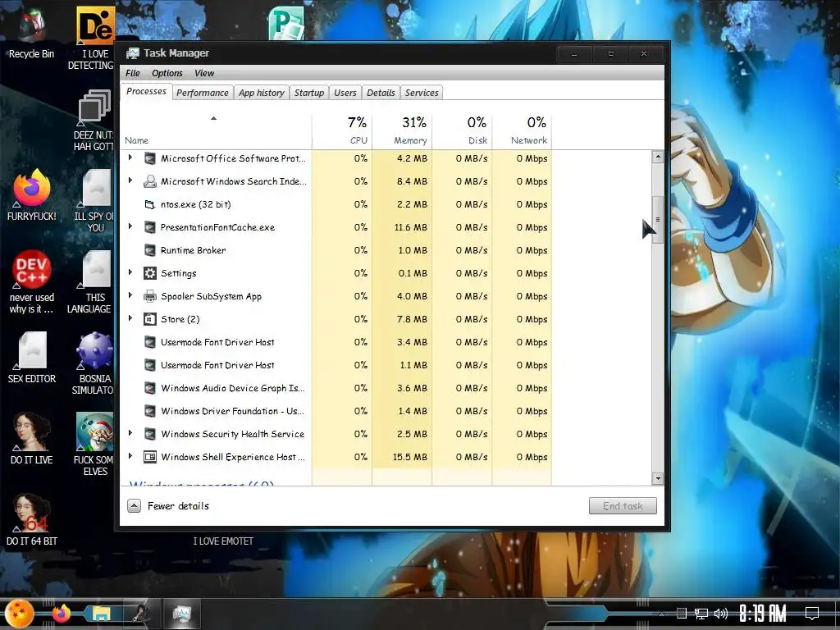This screenshot has width=840, height=630.
Task: Expand Spooler SubSystem App row
Action: click(x=130, y=295)
